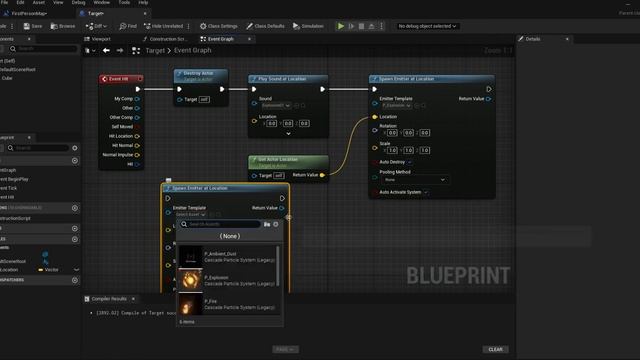This screenshot has height=360, width=640.
Task: Toggle the Auto Activate System checkbox
Action: click(x=425, y=192)
